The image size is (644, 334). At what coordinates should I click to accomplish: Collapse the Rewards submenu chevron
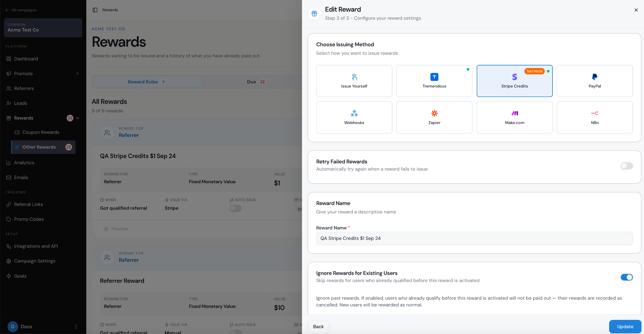(78, 118)
